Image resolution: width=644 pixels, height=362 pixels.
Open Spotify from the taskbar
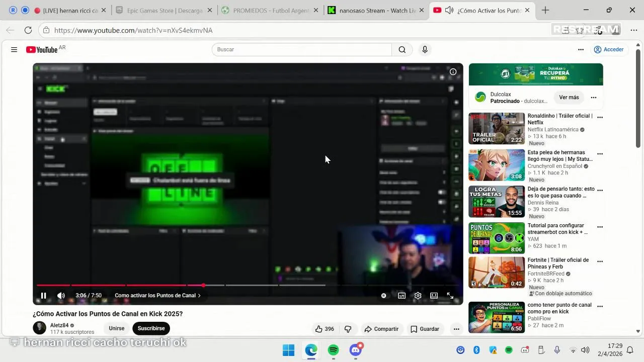point(333,350)
